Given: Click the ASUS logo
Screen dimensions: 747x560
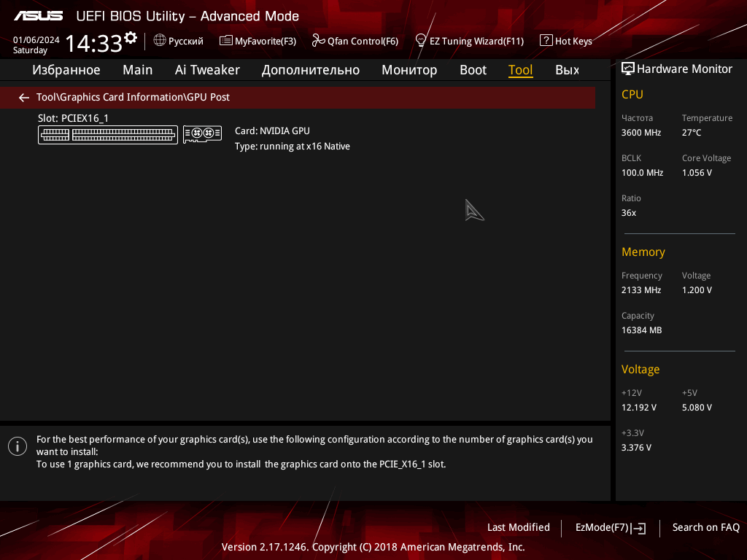Looking at the screenshot, I should tap(38, 16).
